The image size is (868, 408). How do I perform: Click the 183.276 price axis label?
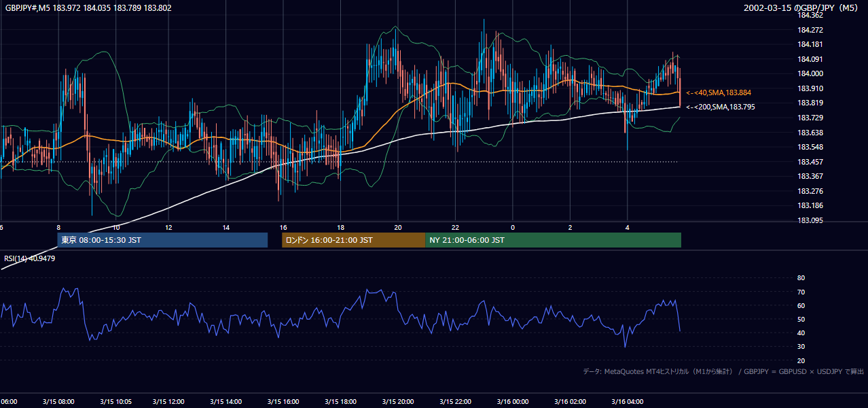pyautogui.click(x=810, y=191)
